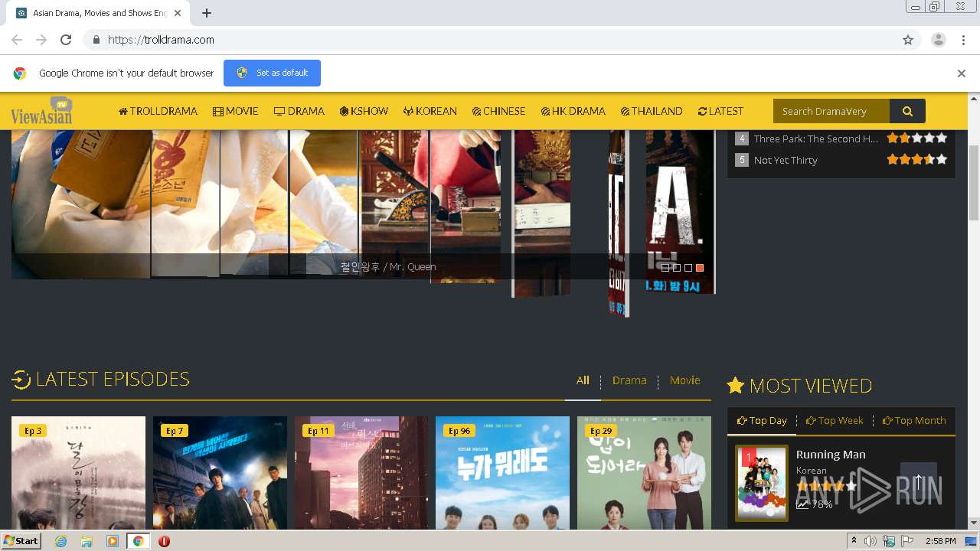Open Internet Explorer from taskbar
The width and height of the screenshot is (980, 551).
pos(60,541)
